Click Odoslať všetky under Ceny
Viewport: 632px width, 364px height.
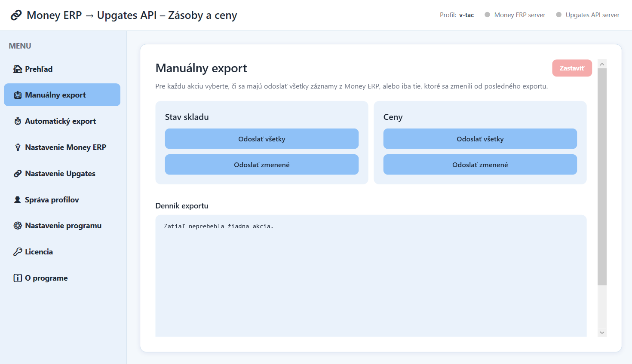tap(480, 139)
